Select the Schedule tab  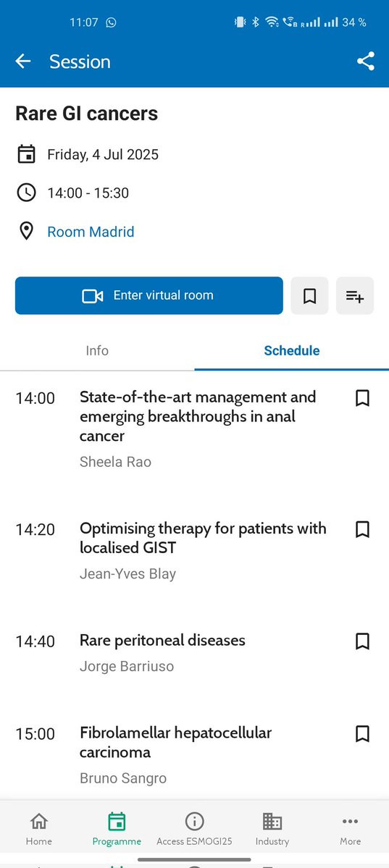(291, 350)
